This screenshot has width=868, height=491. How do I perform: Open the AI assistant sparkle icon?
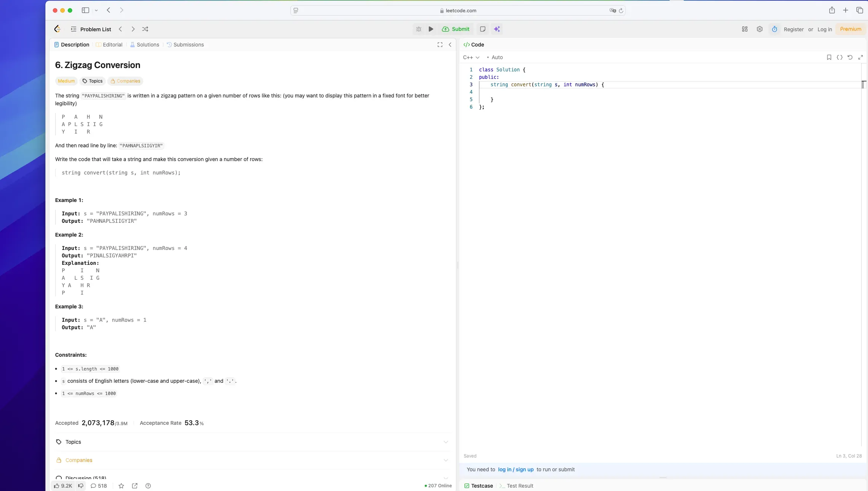(x=497, y=29)
